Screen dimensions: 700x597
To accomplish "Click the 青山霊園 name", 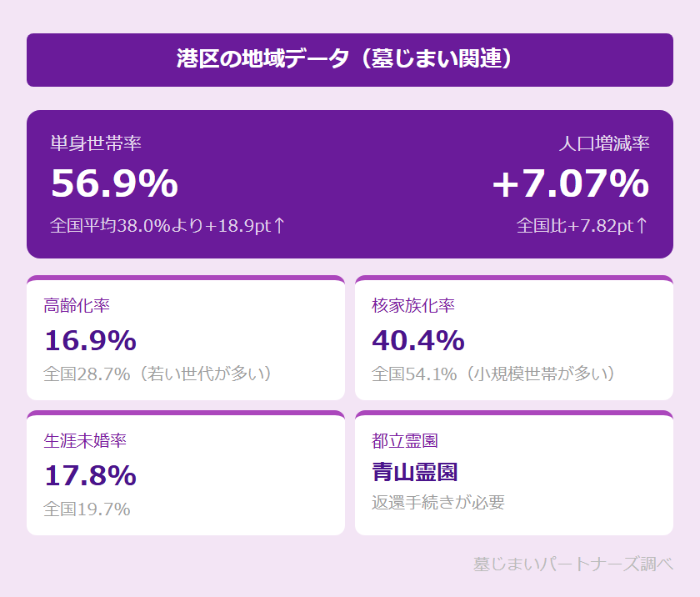I will 415,473.
